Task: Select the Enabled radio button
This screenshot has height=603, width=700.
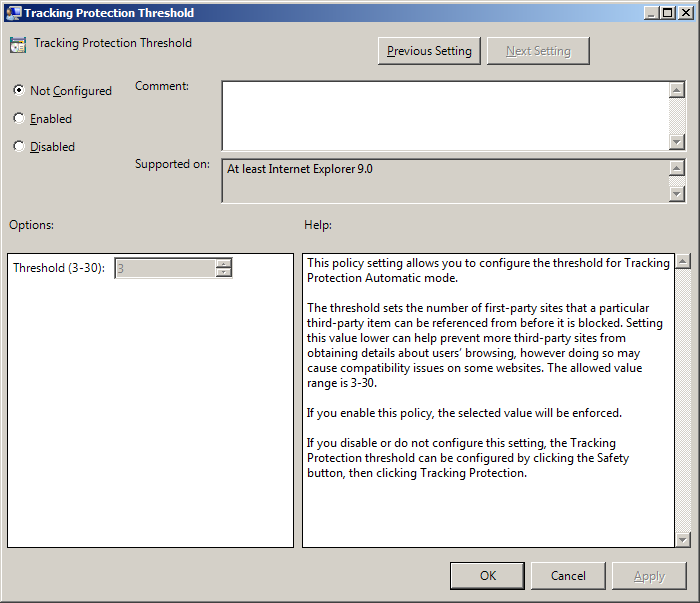Action: coord(19,118)
